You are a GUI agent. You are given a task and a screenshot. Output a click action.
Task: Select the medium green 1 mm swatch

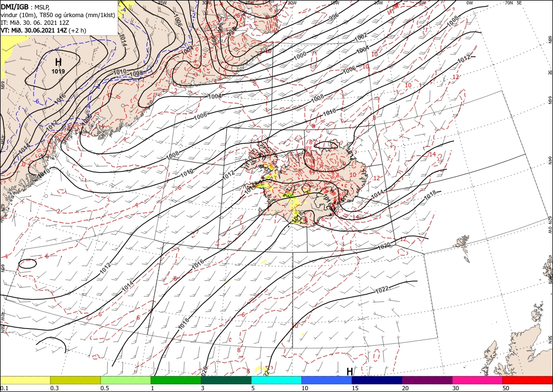176,380
